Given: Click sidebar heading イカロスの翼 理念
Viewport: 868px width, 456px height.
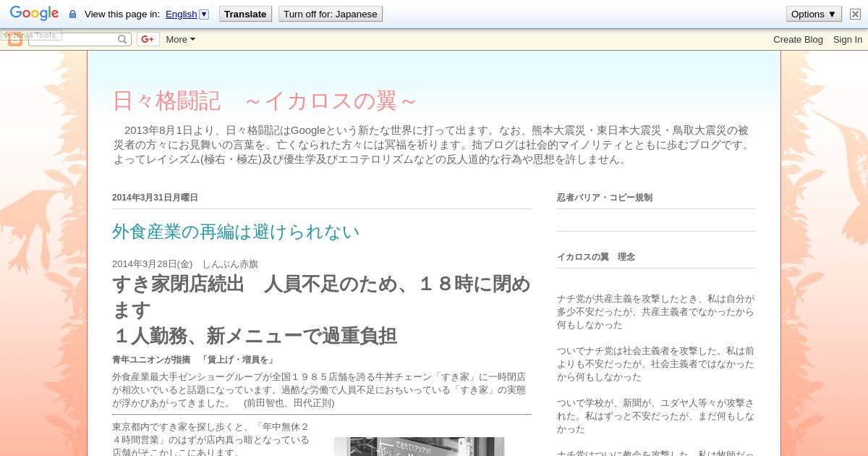Looking at the screenshot, I should click(x=596, y=257).
